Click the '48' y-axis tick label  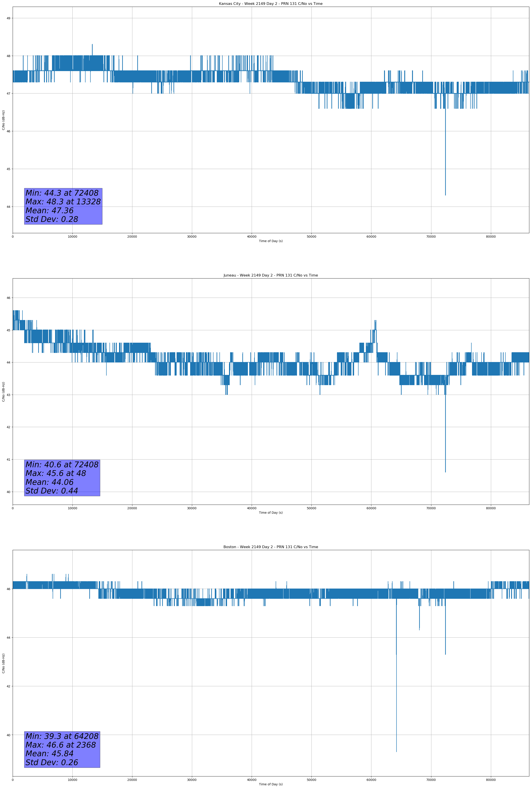pos(8,56)
